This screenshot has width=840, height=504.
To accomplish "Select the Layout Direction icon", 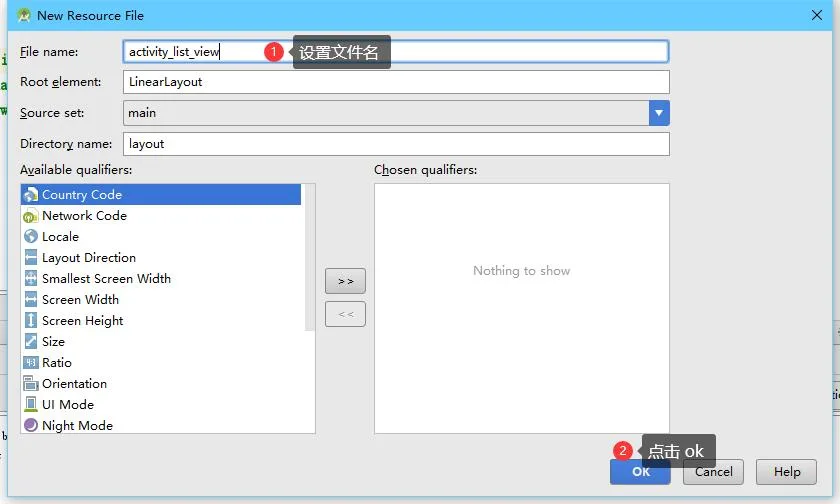I will coord(31,258).
